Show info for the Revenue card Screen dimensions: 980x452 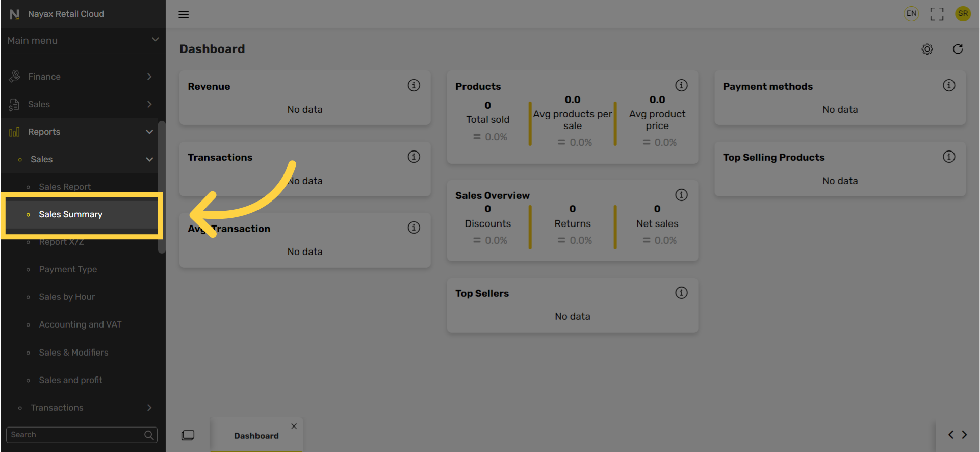click(x=414, y=85)
